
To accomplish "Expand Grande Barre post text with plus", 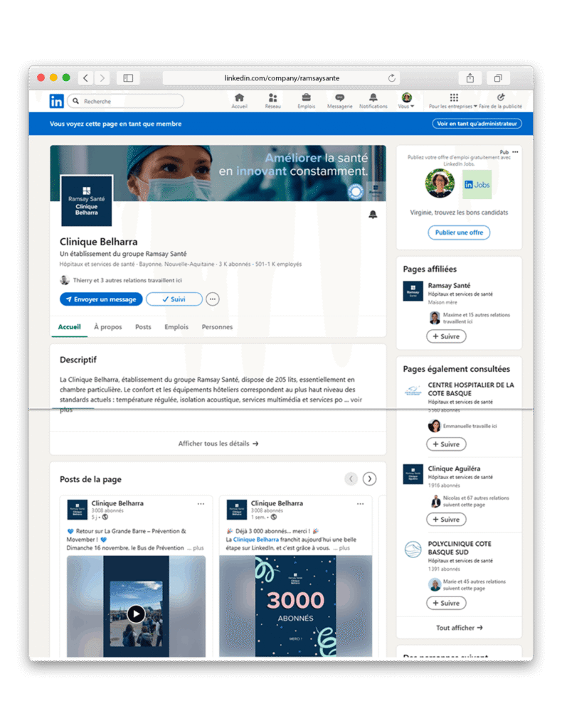I will [198, 548].
